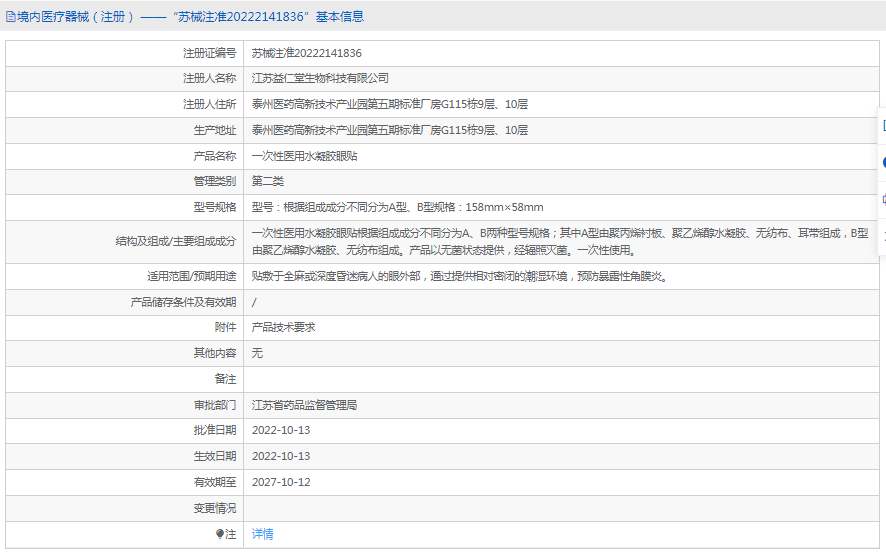Click the document icon before the page title
Image resolution: width=886 pixels, height=553 pixels.
(11, 17)
